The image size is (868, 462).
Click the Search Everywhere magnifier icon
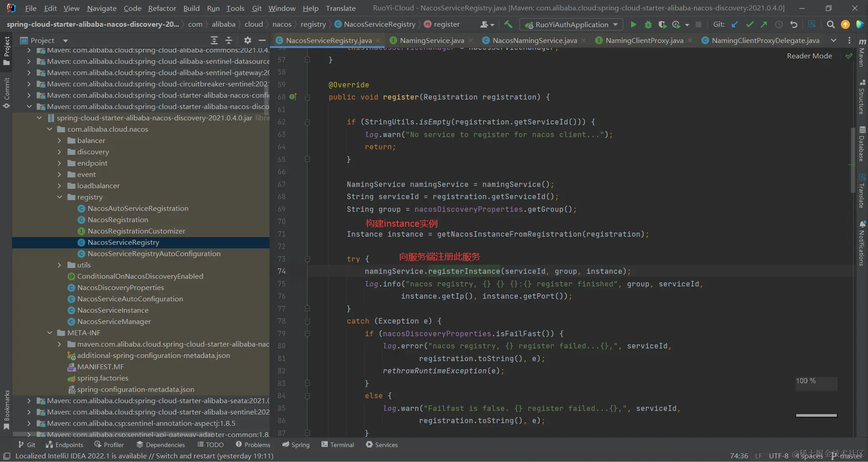pyautogui.click(x=830, y=24)
